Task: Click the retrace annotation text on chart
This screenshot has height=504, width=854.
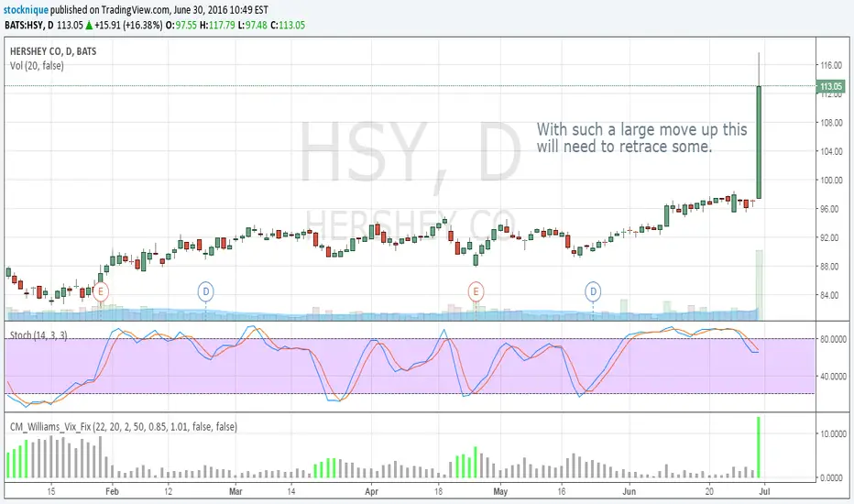Action: coord(641,137)
